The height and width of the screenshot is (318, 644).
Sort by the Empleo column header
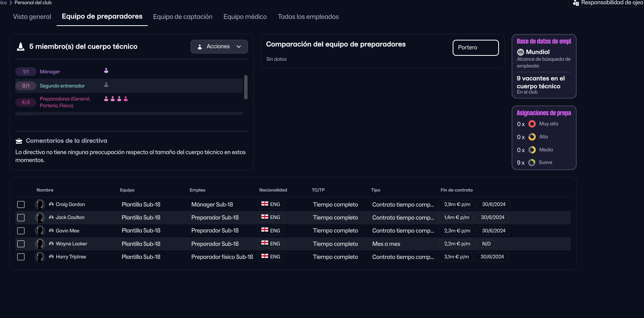pos(197,190)
